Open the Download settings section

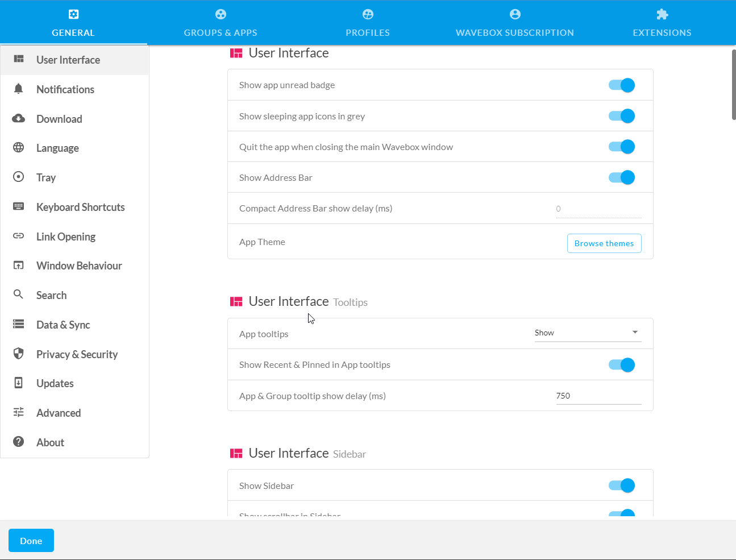tap(74, 119)
